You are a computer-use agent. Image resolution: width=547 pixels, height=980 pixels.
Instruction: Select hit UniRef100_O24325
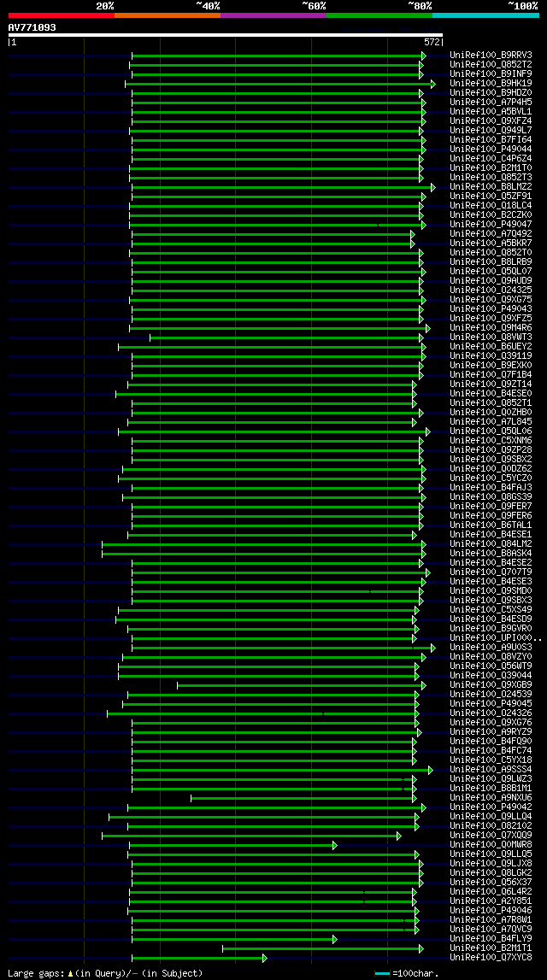click(x=491, y=290)
